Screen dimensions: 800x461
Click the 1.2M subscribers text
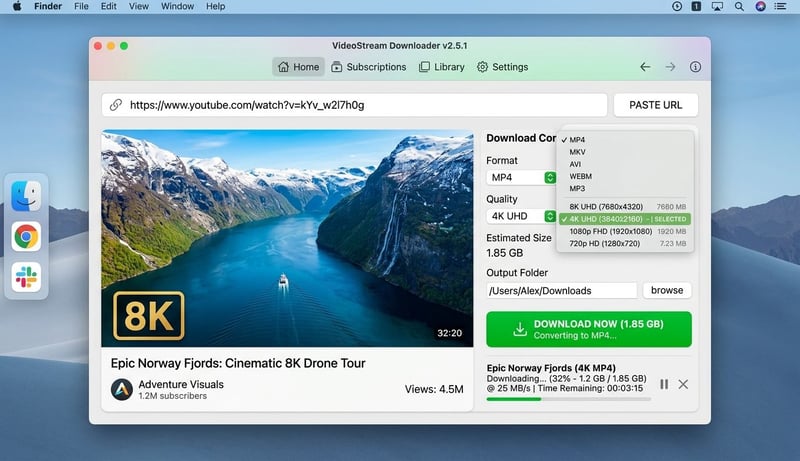pyautogui.click(x=173, y=396)
